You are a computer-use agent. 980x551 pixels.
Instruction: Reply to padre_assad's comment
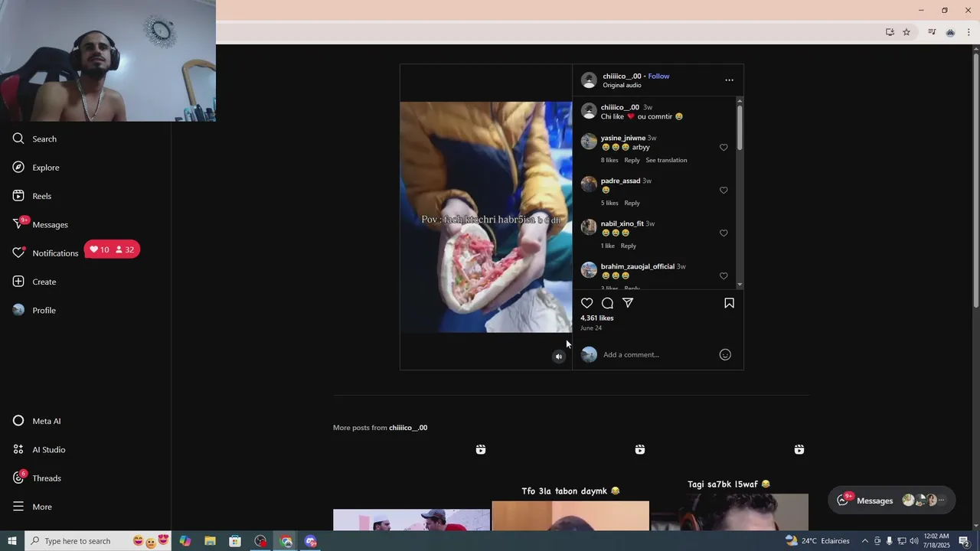tap(632, 203)
